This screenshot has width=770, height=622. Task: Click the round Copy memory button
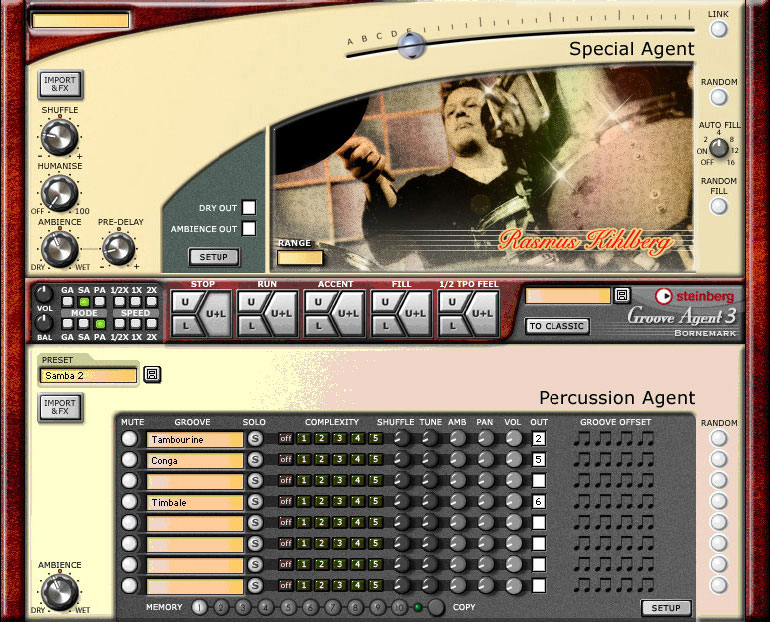[436, 607]
